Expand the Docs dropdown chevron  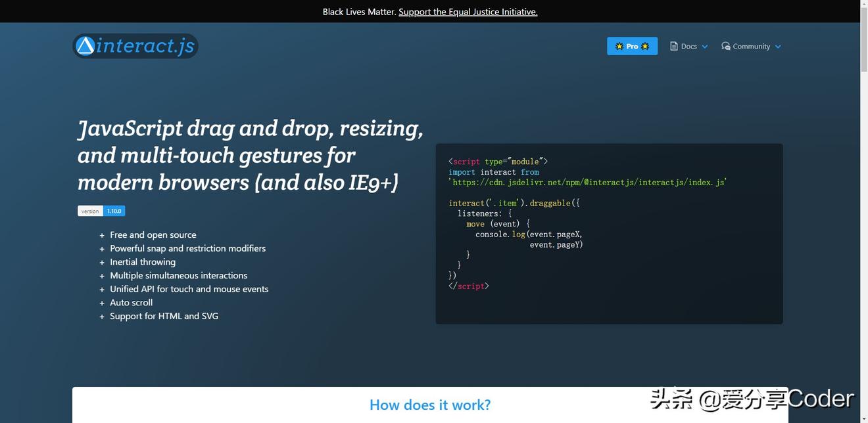pos(705,47)
